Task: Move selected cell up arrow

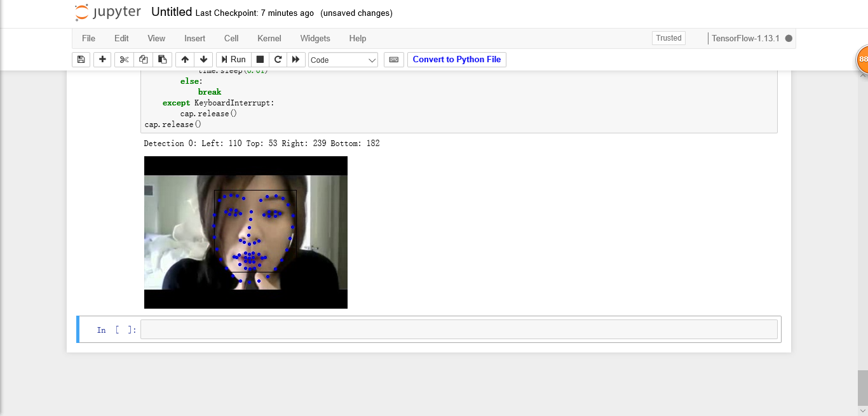Action: tap(185, 59)
